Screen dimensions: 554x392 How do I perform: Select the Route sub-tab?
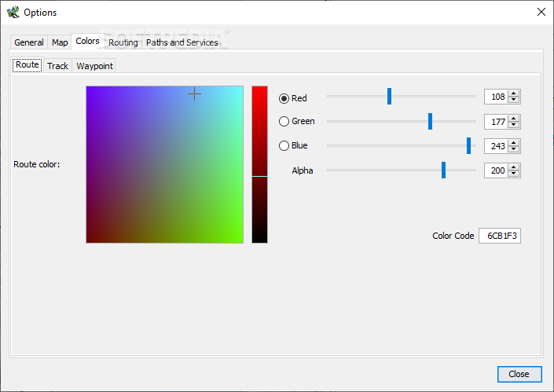[x=28, y=64]
